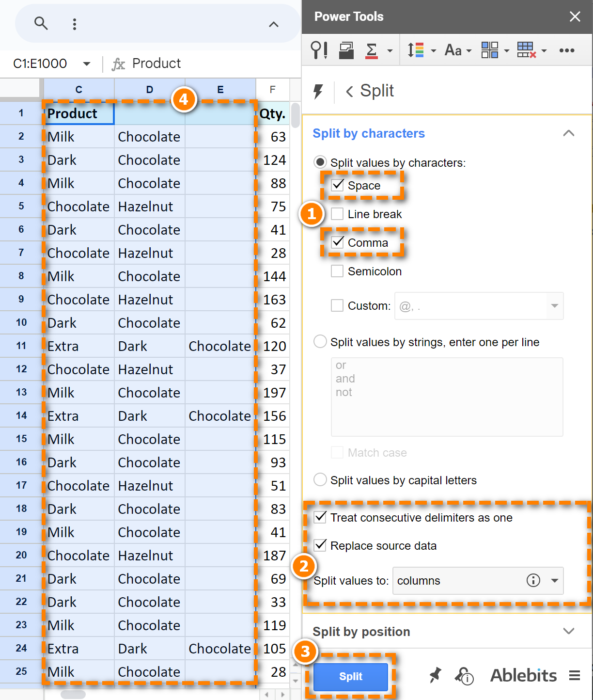Click the Randomize sort icon
Viewport: 593px width, 700px height.
pos(416,50)
